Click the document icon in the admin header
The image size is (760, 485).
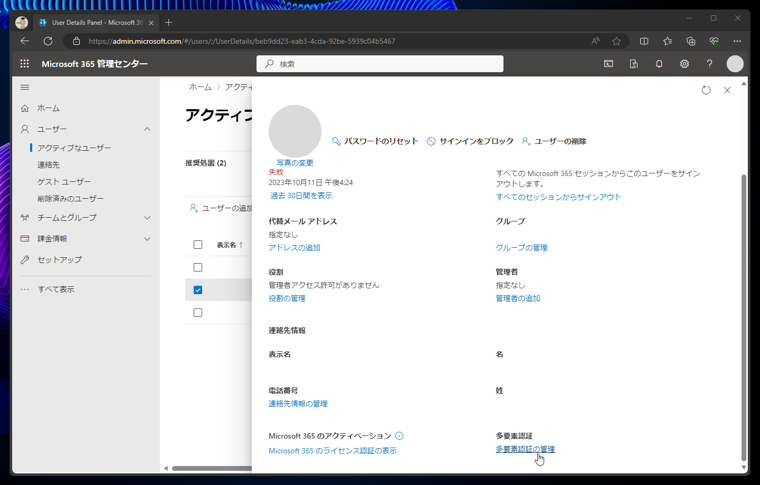point(633,63)
